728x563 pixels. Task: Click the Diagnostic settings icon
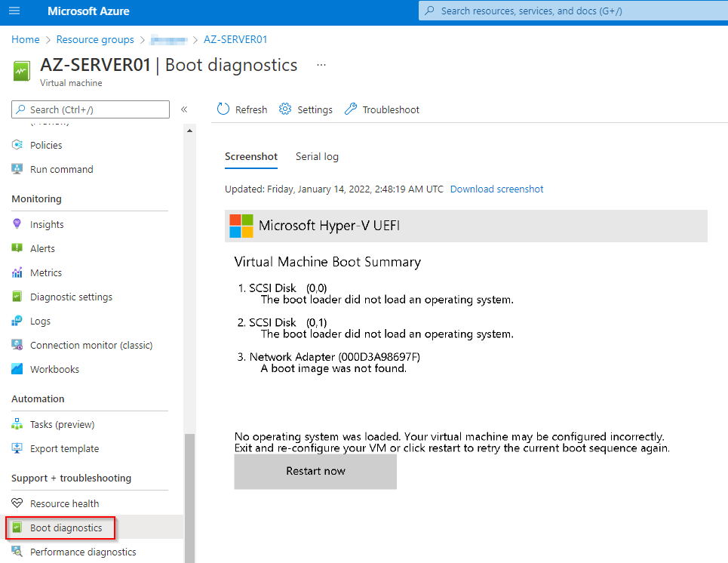click(x=17, y=296)
